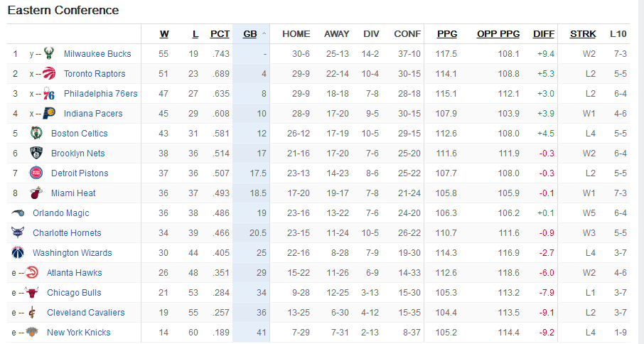The width and height of the screenshot is (644, 344).
Task: Click the Philadelphia 76ers logo
Action: [49, 94]
